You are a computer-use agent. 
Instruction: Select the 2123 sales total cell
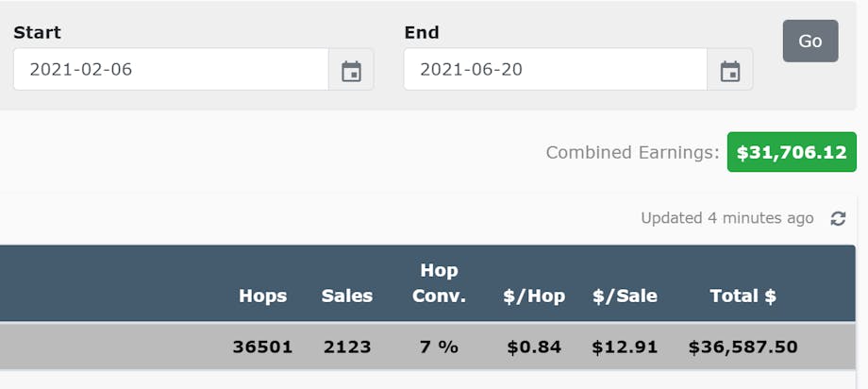pyautogui.click(x=347, y=347)
